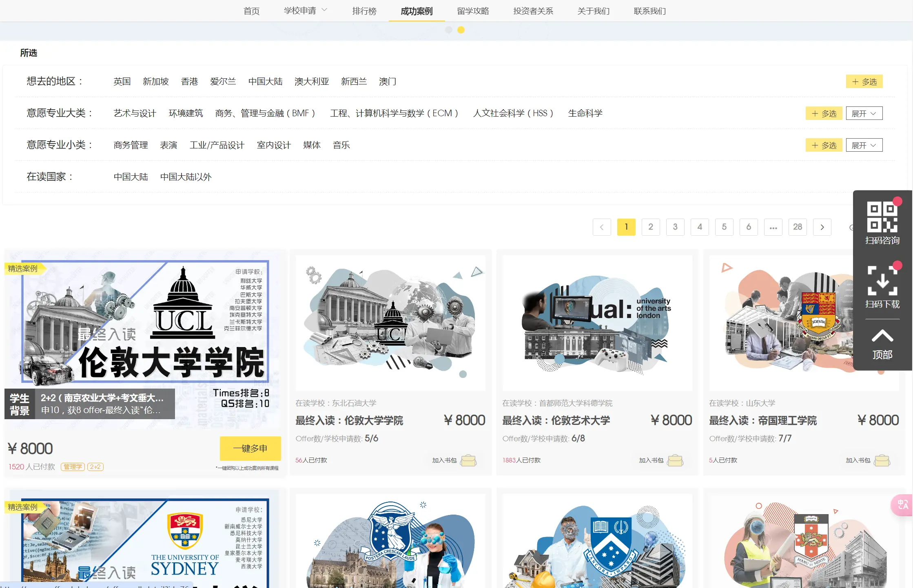Filter region by 新加坡

(155, 82)
